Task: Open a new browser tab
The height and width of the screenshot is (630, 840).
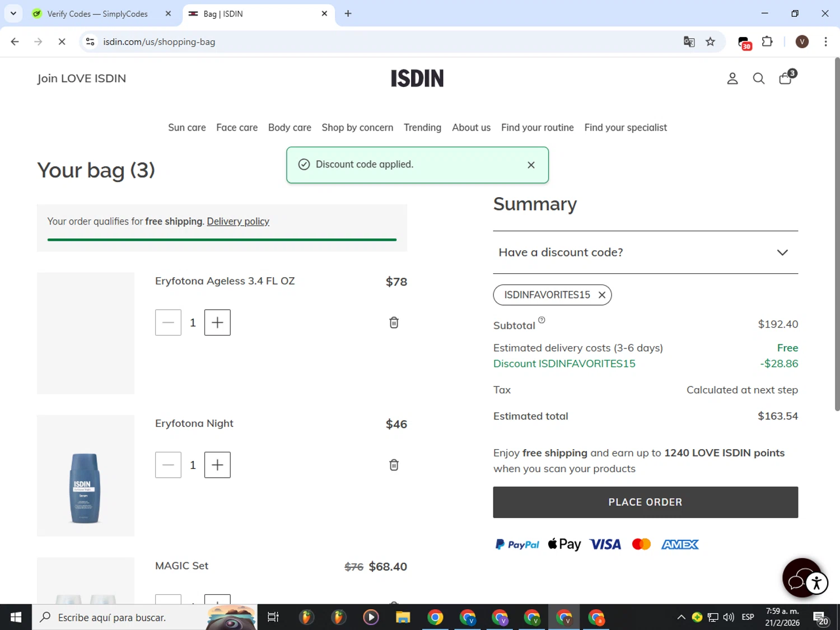Action: (x=348, y=13)
